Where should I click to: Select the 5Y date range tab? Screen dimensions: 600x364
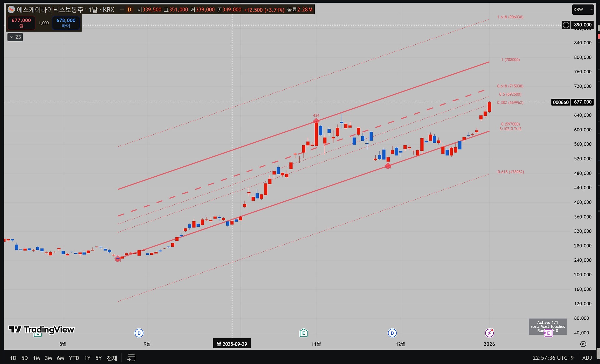point(98,358)
